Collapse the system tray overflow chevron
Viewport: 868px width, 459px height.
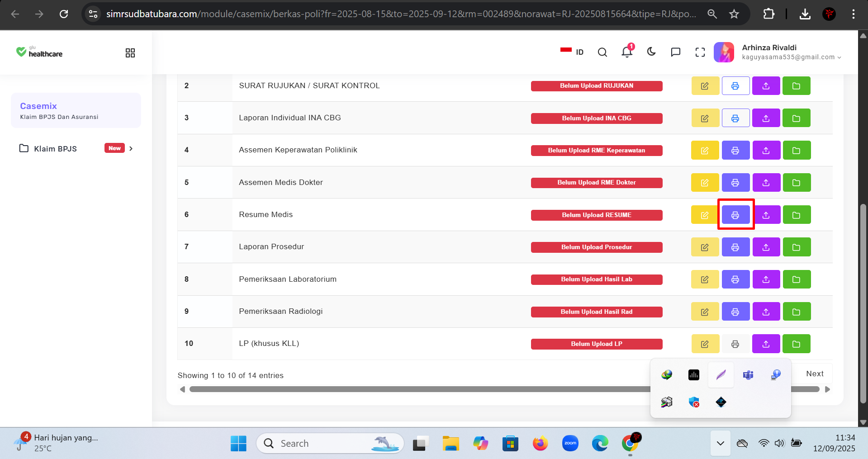point(721,443)
